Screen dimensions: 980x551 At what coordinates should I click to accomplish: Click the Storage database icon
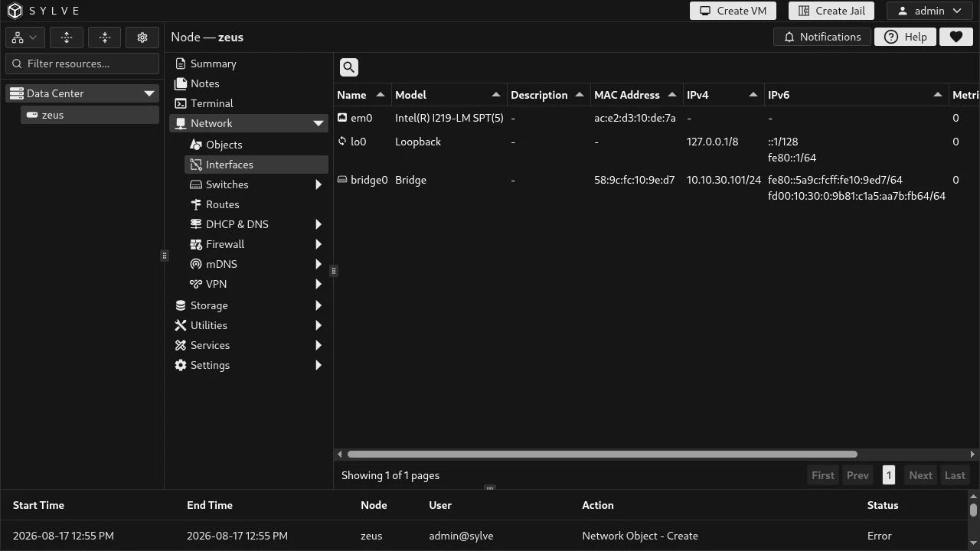tap(181, 305)
